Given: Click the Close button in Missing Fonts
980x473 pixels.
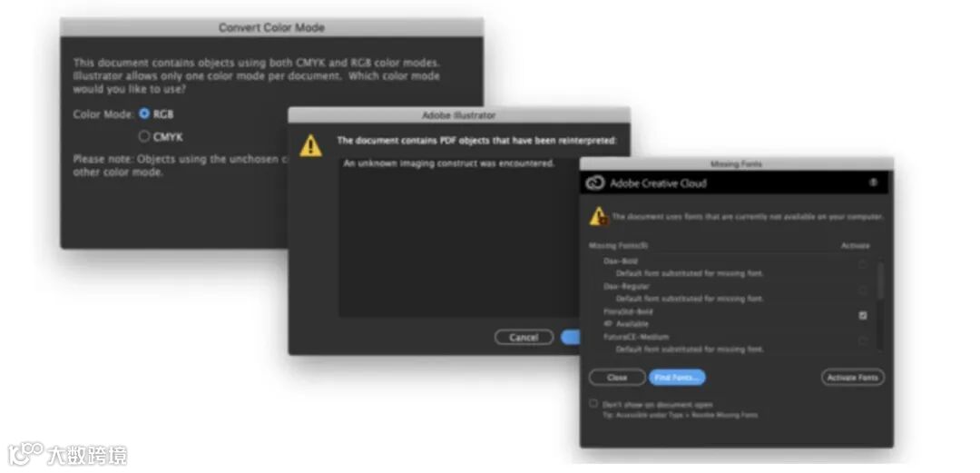Looking at the screenshot, I should [x=617, y=378].
